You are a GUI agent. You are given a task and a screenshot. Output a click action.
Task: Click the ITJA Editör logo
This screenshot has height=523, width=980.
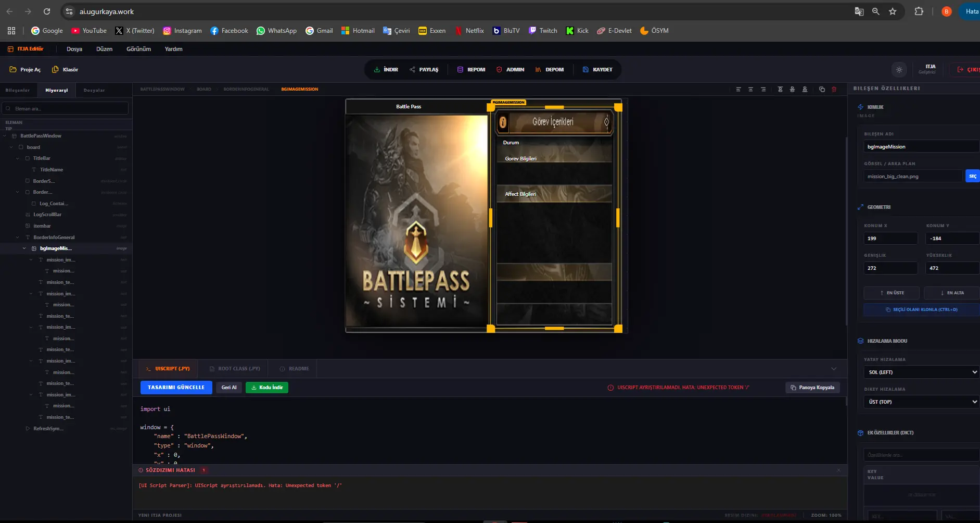26,49
